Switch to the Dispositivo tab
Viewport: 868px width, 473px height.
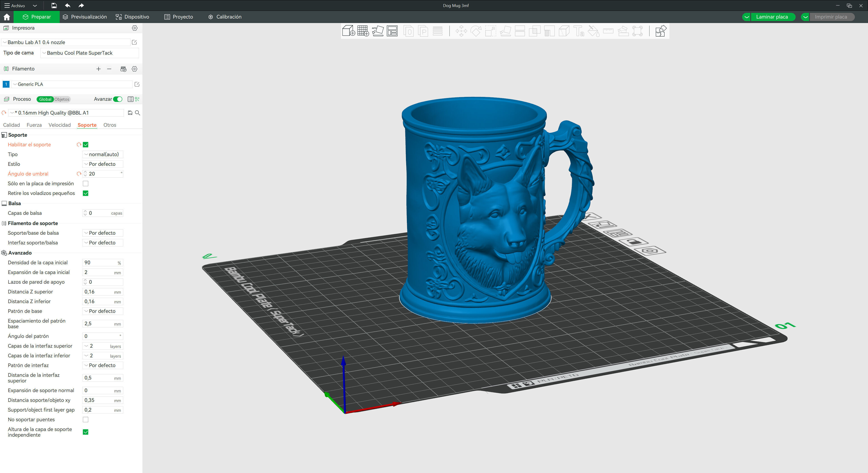coord(132,17)
